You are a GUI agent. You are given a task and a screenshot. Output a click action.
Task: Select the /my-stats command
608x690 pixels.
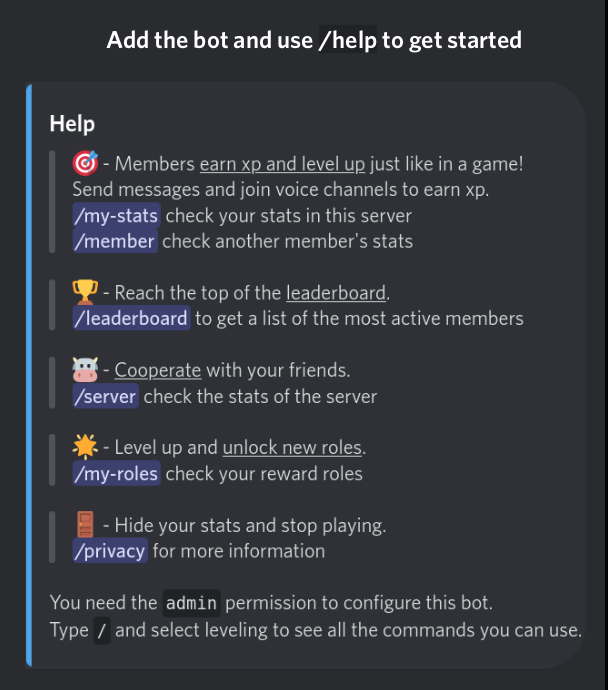click(116, 215)
